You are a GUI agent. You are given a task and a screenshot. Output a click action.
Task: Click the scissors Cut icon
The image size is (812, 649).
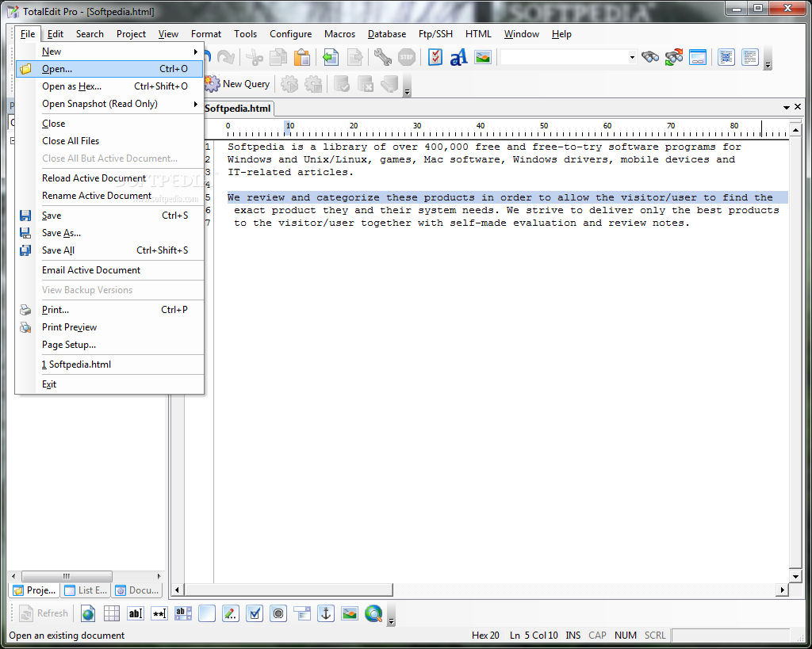pos(254,57)
